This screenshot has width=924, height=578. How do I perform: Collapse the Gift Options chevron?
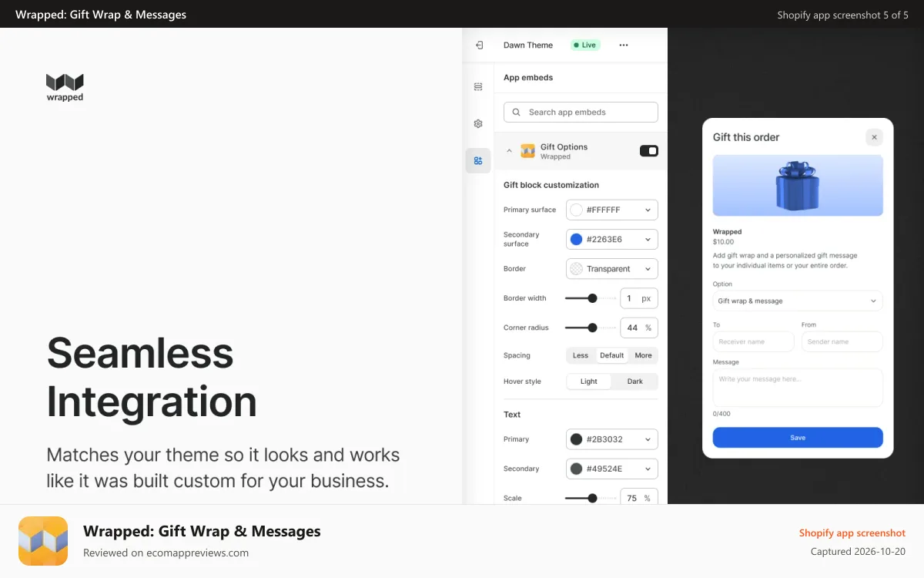[509, 151]
